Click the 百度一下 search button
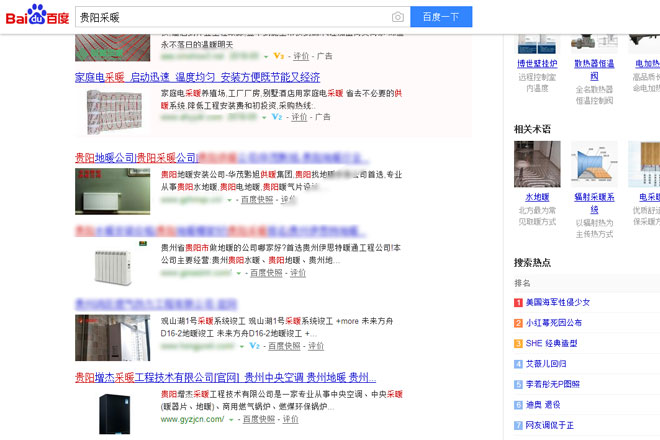 441,17
